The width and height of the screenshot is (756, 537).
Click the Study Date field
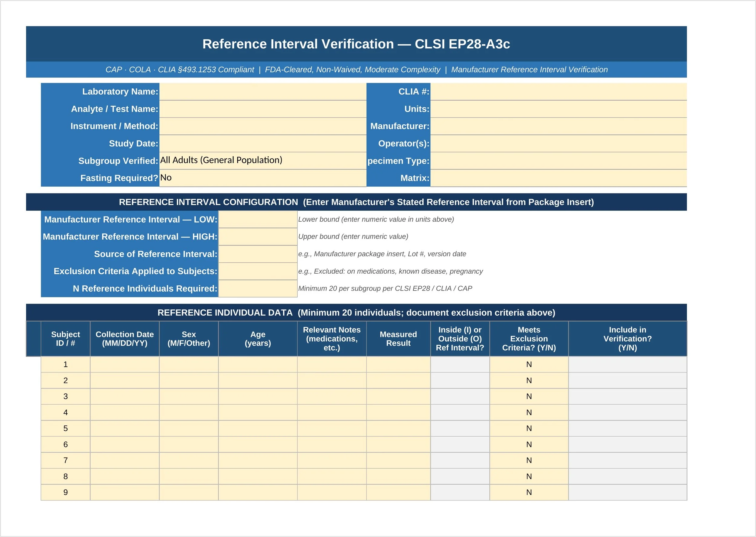click(263, 143)
